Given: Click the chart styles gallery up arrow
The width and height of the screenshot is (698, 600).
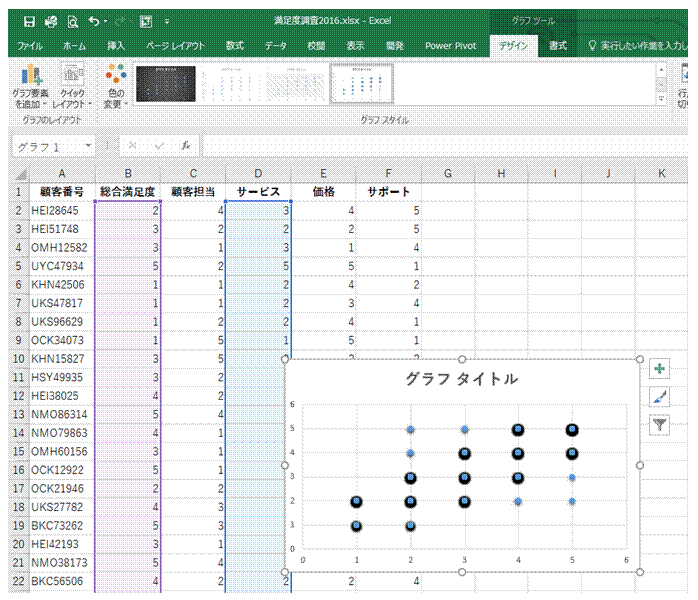Looking at the screenshot, I should pyautogui.click(x=661, y=70).
